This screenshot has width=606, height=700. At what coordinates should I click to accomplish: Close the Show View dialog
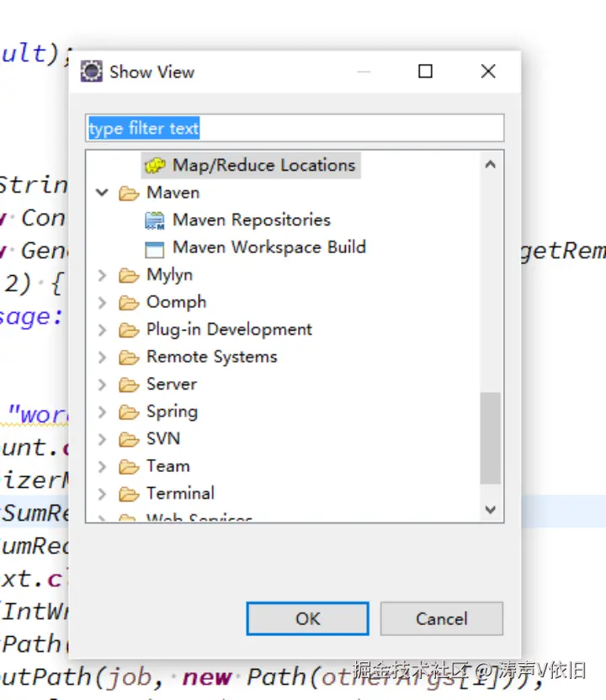point(488,71)
